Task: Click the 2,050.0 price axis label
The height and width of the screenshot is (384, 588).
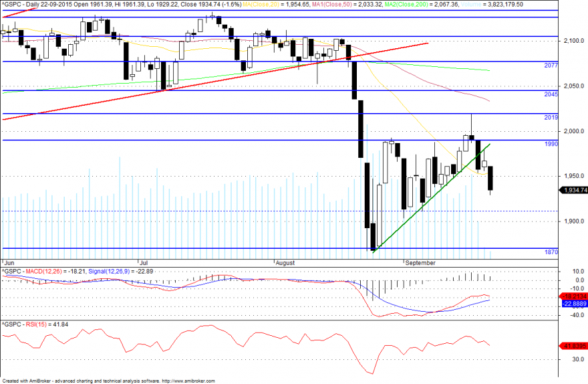Action: pos(574,86)
